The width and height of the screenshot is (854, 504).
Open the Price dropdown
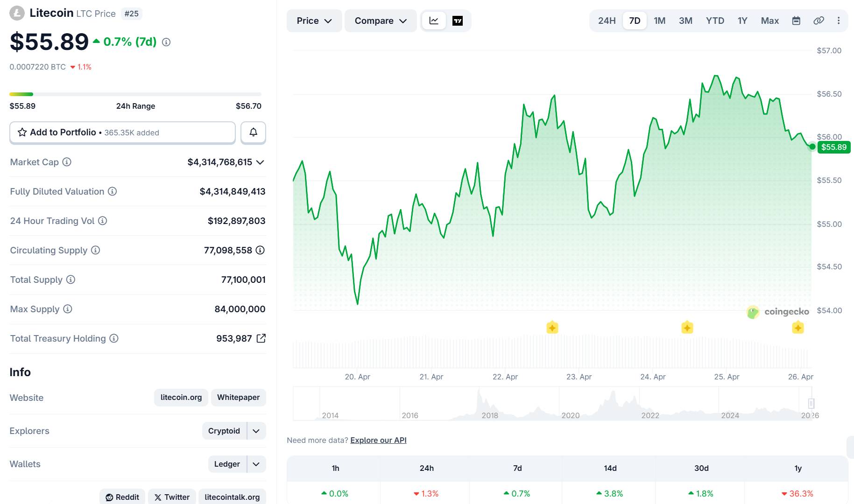(x=314, y=21)
